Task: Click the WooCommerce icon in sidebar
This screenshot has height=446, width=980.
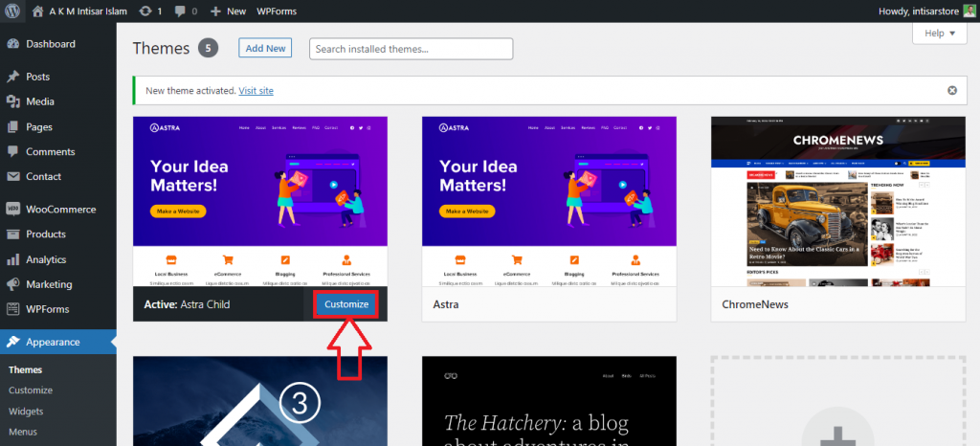Action: (13, 210)
